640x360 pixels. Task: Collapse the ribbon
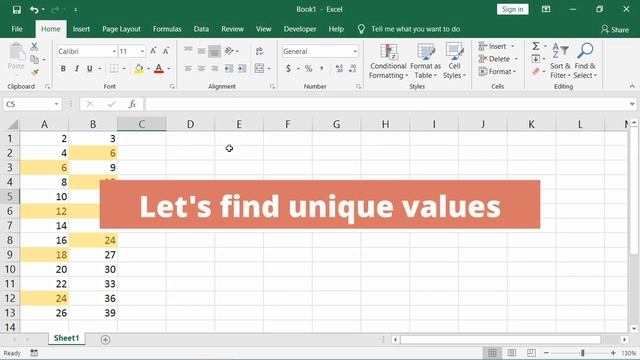click(632, 86)
